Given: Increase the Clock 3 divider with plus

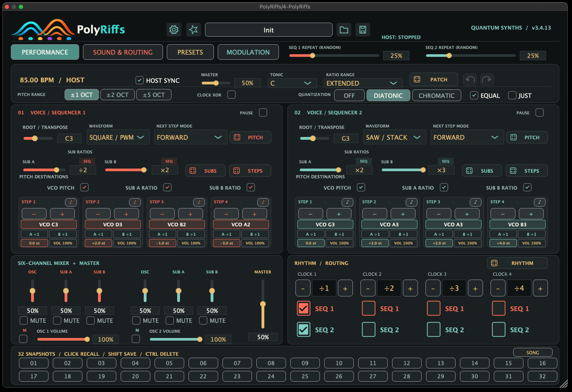Looking at the screenshot, I should 475,288.
